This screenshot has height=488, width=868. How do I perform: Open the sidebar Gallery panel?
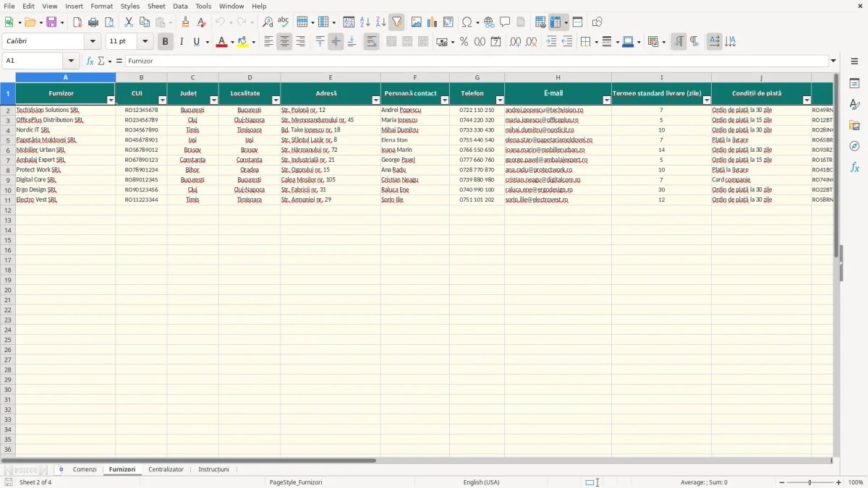pos(854,125)
